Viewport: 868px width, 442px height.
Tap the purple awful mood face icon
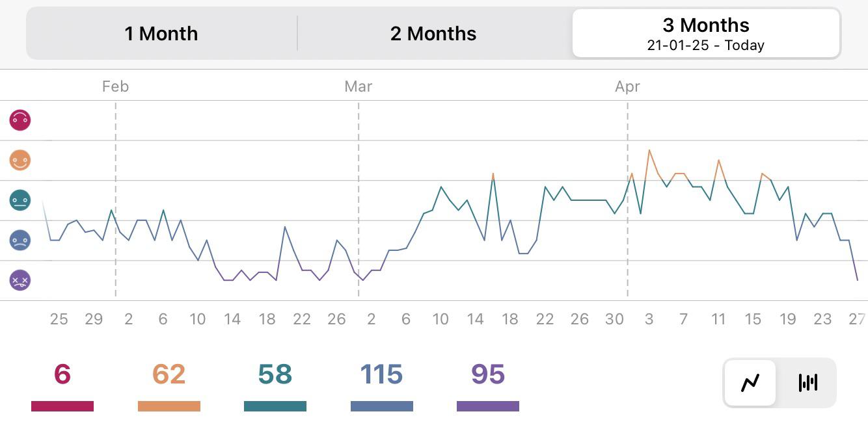[20, 280]
